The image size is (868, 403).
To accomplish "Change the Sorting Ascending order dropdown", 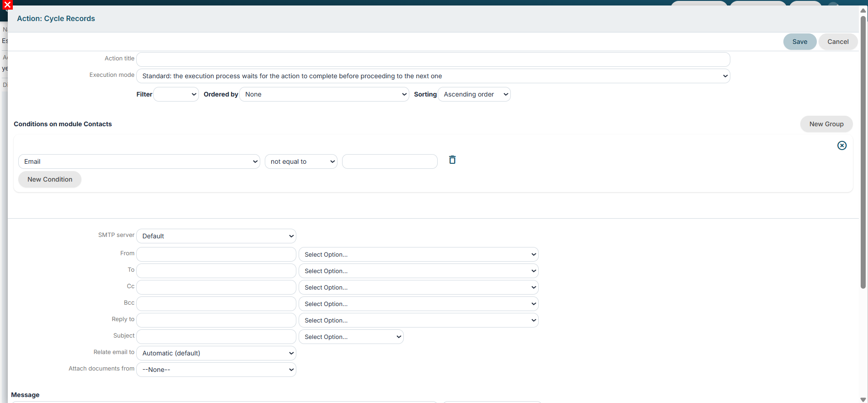I will click(x=474, y=94).
